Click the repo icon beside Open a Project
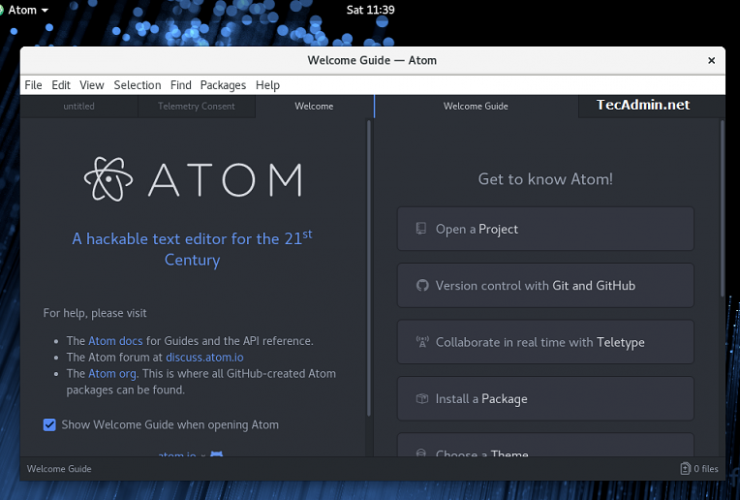This screenshot has height=500, width=740. point(421,229)
